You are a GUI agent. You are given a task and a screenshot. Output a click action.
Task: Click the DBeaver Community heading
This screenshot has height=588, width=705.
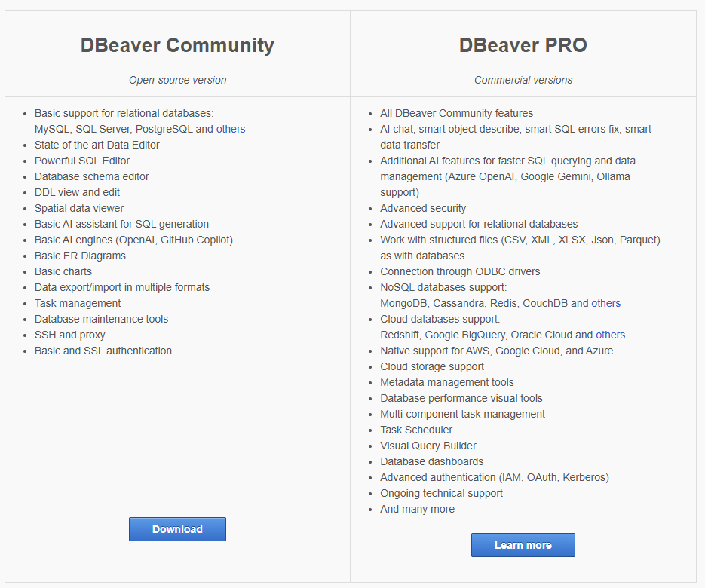pos(177,45)
